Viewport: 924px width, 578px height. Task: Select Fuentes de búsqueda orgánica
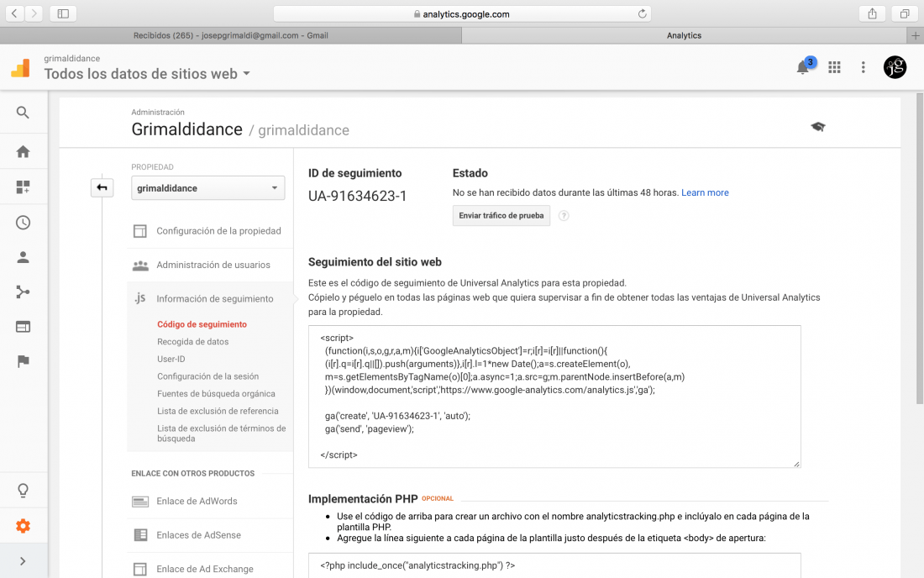216,393
